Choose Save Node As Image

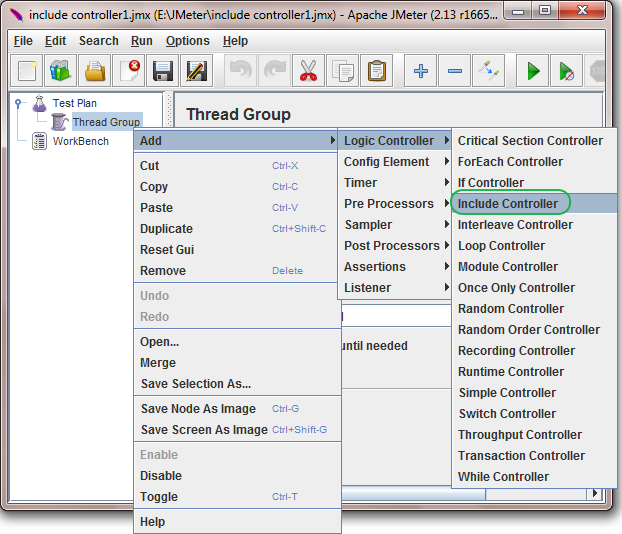click(x=237, y=409)
